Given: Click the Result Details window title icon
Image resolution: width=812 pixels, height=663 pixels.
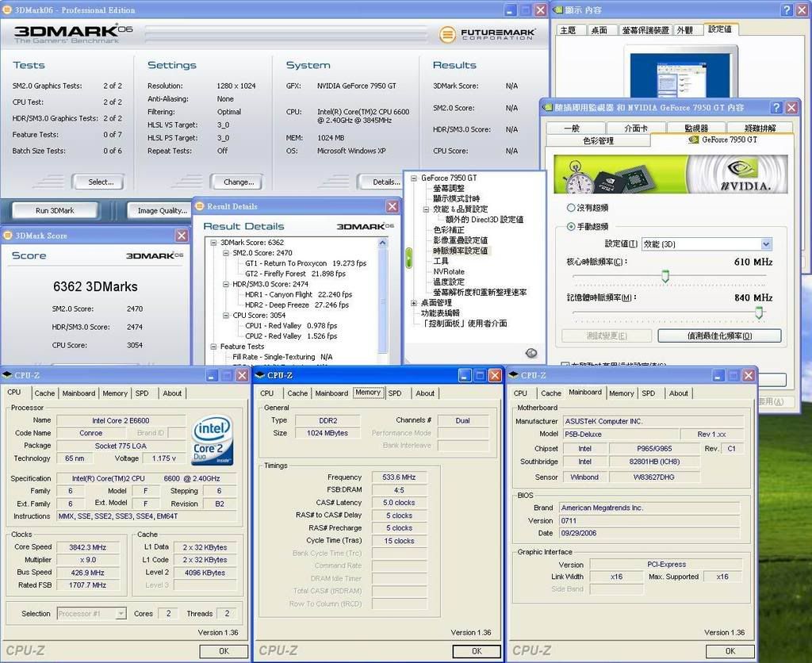Looking at the screenshot, I should (x=200, y=206).
